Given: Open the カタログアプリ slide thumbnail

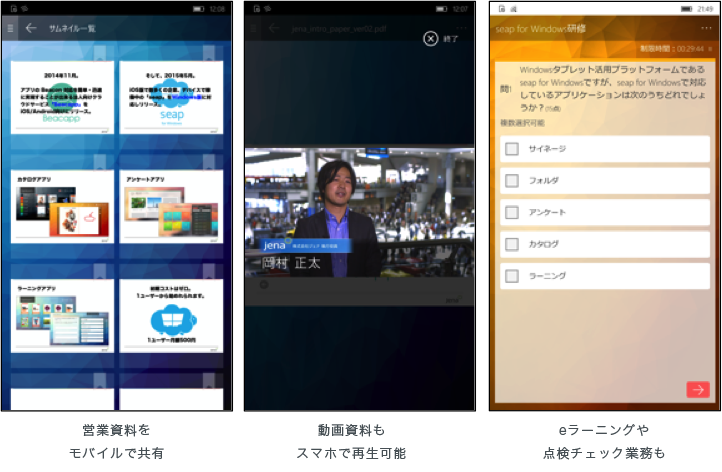Looking at the screenshot, I should [62, 206].
